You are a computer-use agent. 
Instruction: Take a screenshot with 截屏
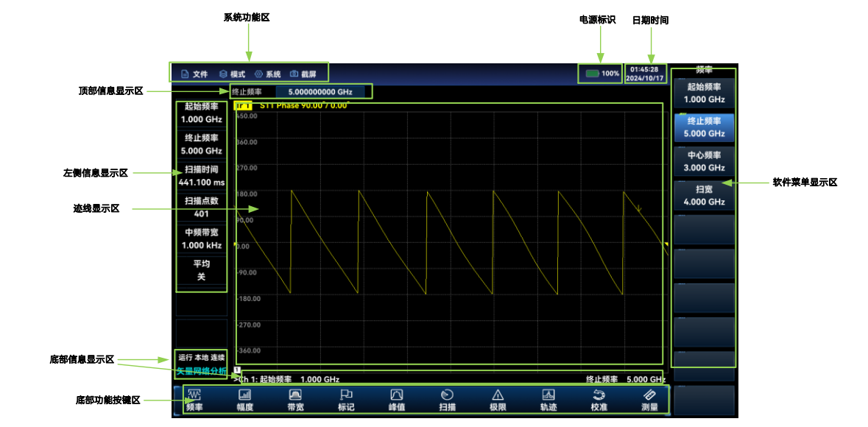303,74
